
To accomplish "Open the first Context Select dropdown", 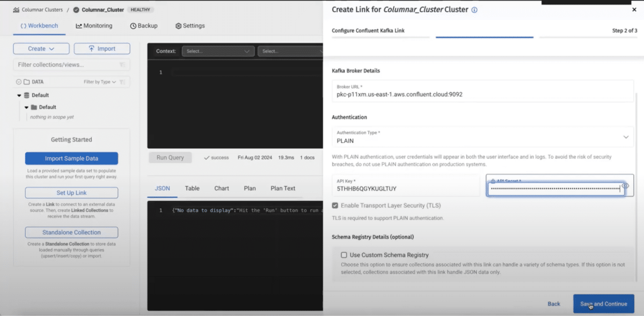I will click(x=218, y=51).
